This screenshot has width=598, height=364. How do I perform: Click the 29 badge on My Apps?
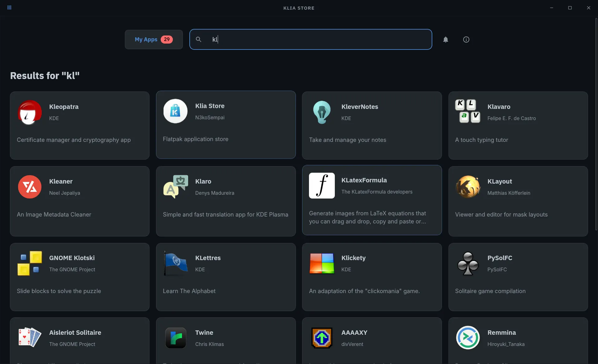pyautogui.click(x=167, y=40)
